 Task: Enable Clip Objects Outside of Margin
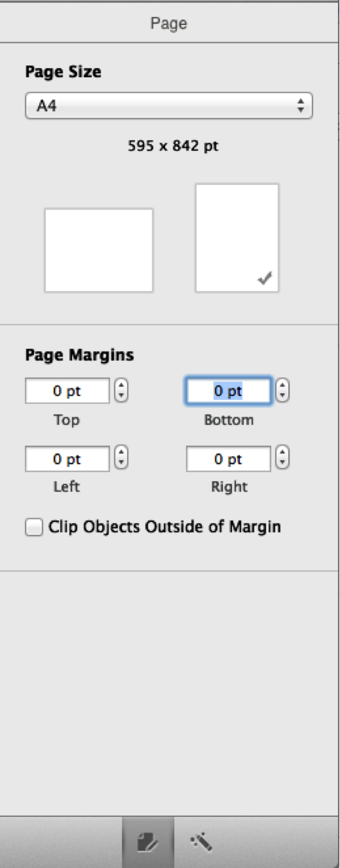(x=33, y=528)
